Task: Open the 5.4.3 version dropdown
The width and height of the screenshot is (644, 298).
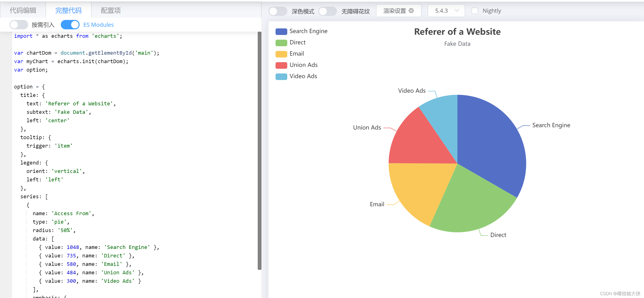Action: pyautogui.click(x=446, y=11)
